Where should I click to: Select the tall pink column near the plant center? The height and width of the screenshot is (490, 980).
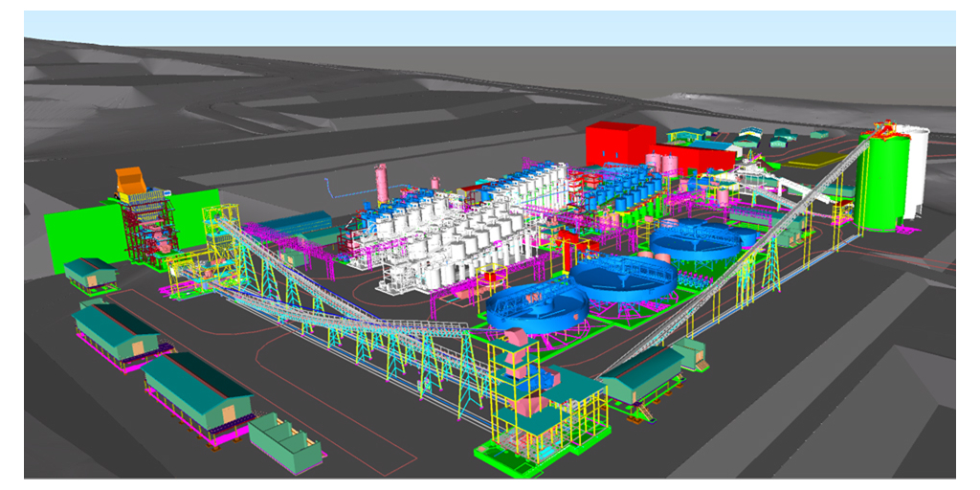click(x=381, y=183)
